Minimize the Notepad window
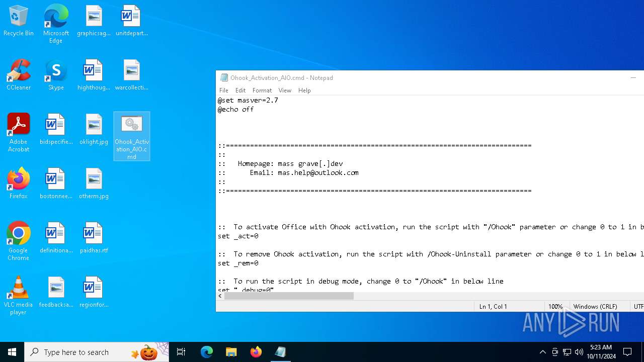Screen dimensions: 644x362 click(x=633, y=77)
